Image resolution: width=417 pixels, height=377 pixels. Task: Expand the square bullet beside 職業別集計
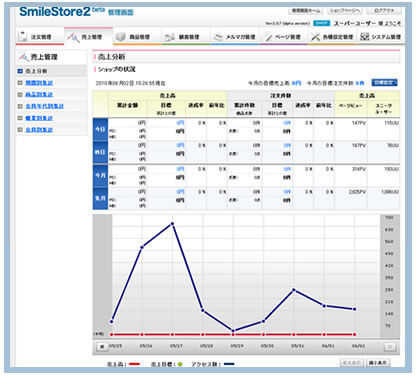[20, 118]
